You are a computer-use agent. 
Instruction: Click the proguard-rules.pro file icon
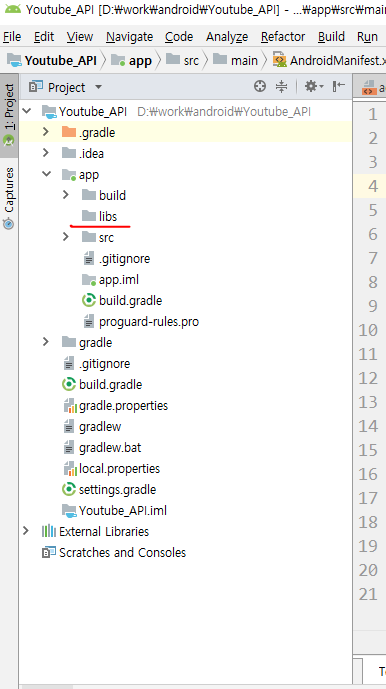89,322
